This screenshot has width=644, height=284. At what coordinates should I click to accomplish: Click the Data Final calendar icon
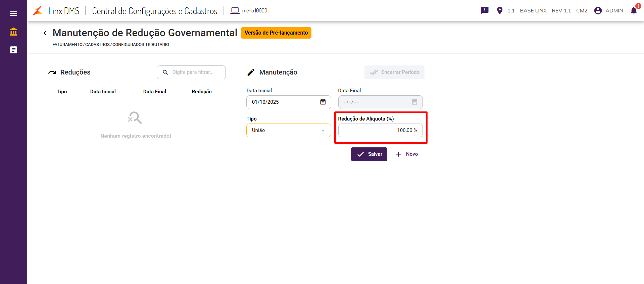(x=414, y=102)
